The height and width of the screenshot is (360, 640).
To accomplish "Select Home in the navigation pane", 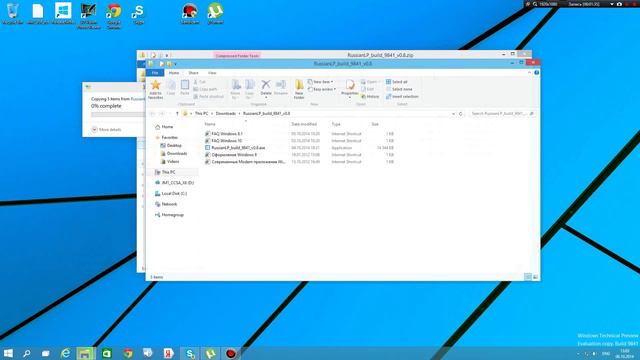I will (167, 127).
